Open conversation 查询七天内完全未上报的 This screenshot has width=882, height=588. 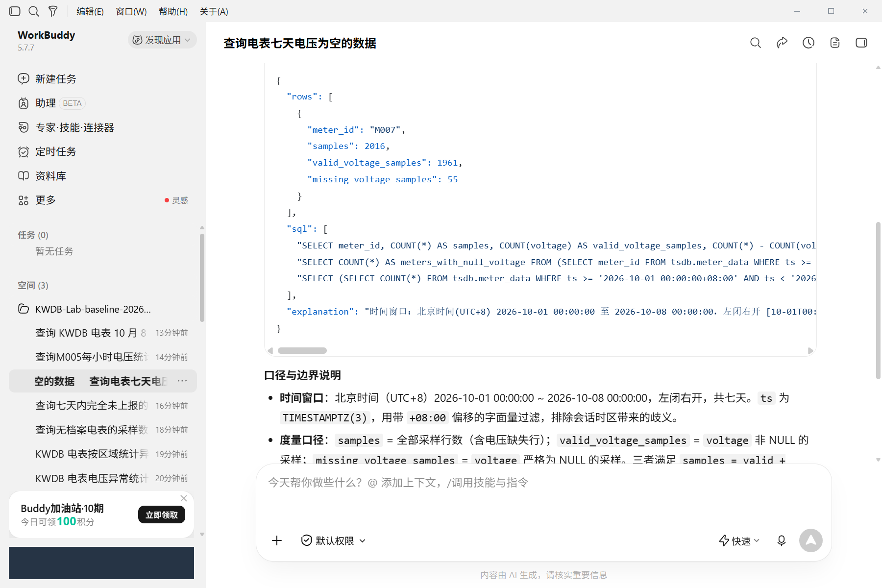(x=103, y=405)
